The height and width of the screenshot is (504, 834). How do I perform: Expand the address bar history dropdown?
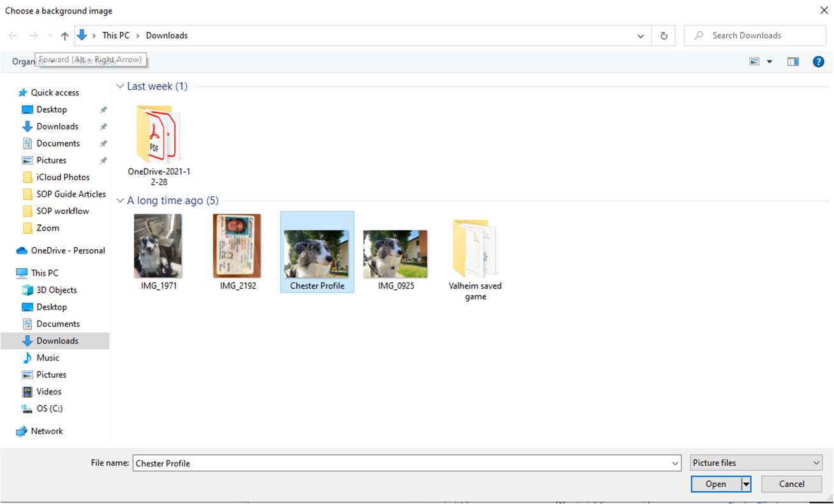(641, 36)
